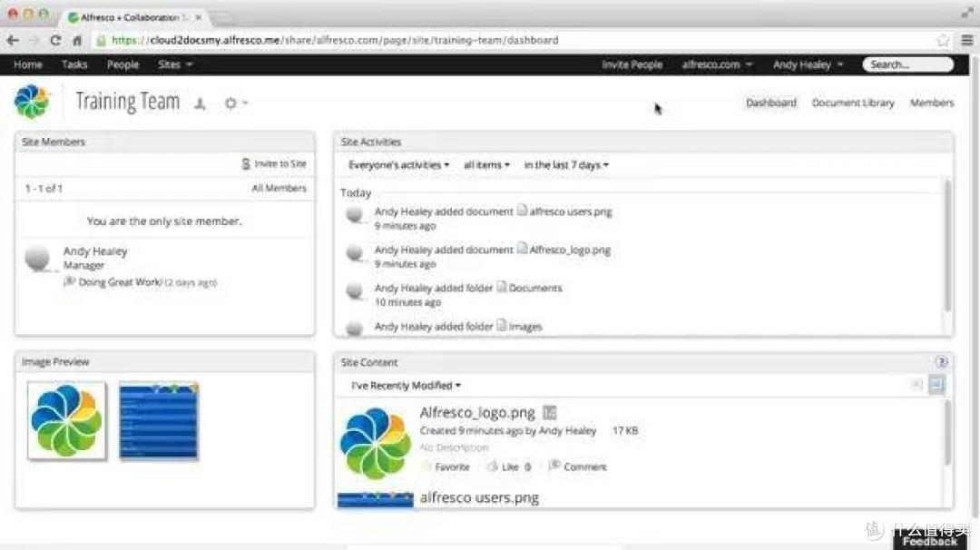Viewport: 980px width, 550px height.
Task: Expand the in the last 7 days filter
Action: click(x=566, y=165)
